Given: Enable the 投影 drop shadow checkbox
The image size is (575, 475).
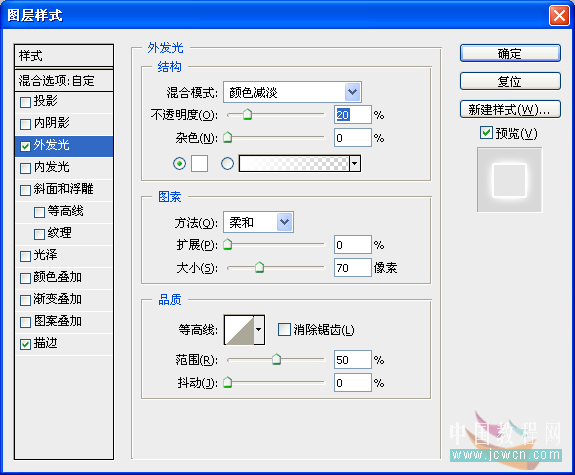Looking at the screenshot, I should click(x=25, y=102).
